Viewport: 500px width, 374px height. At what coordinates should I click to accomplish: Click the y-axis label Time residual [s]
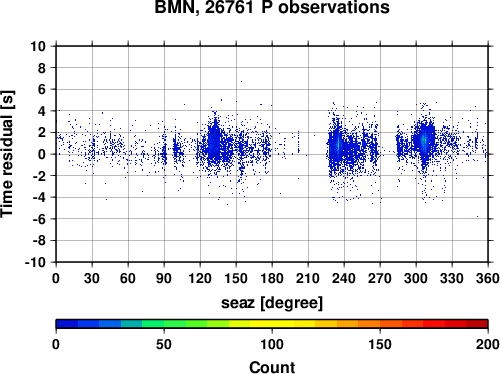click(x=7, y=154)
